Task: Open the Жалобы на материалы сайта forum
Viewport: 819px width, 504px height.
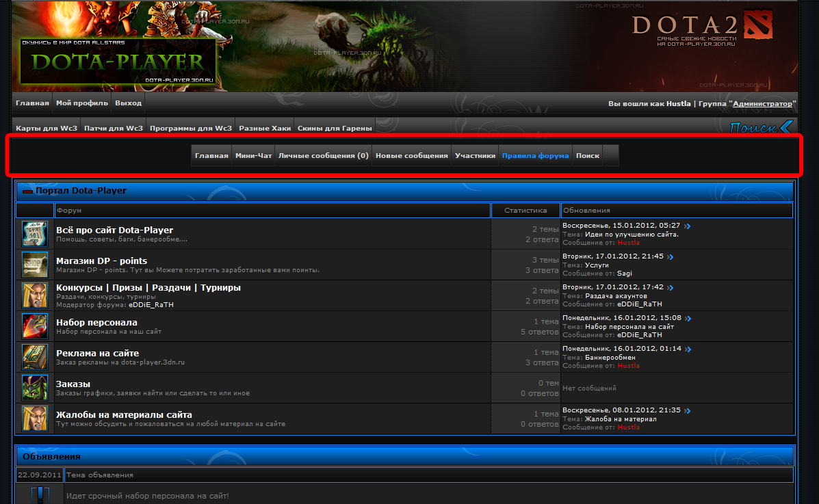Action: tap(124, 414)
